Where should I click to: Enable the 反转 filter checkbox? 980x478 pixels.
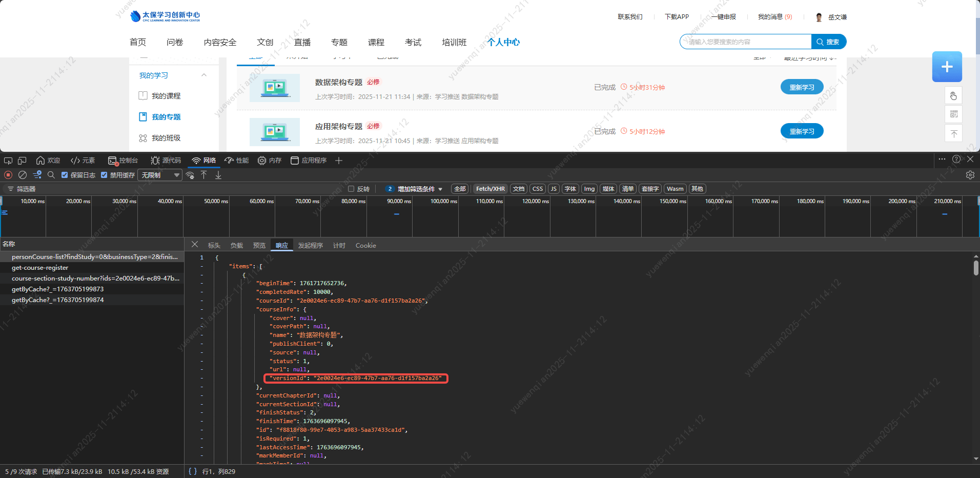pos(351,189)
